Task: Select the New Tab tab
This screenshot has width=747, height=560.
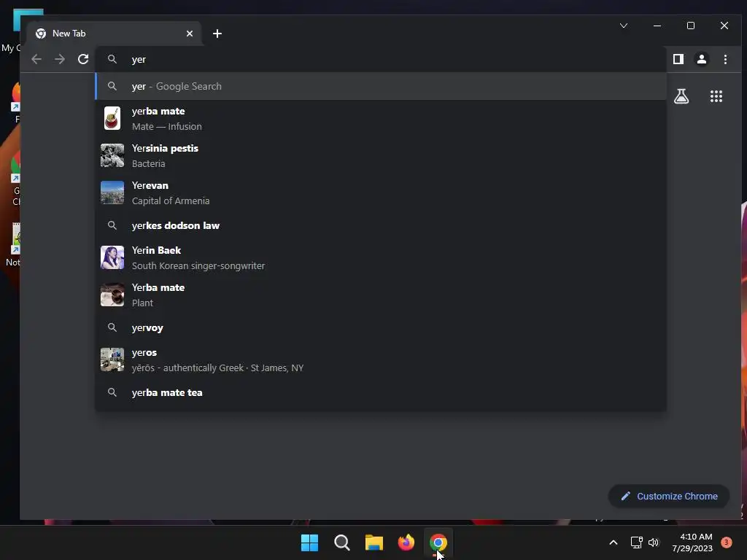Action: click(115, 34)
